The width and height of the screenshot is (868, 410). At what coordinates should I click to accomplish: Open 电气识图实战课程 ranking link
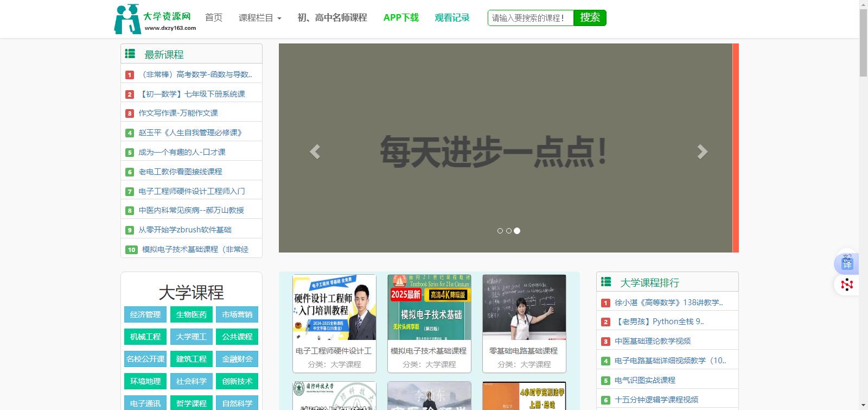click(645, 380)
